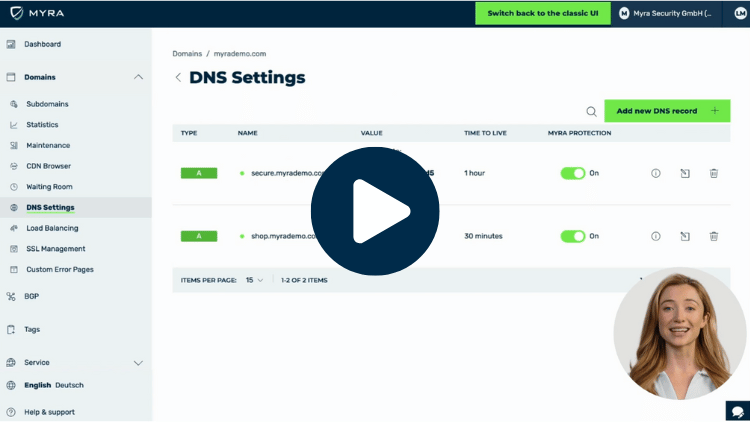Select DNS Settings in the sidebar
This screenshot has width=750, height=422.
pyautogui.click(x=50, y=207)
